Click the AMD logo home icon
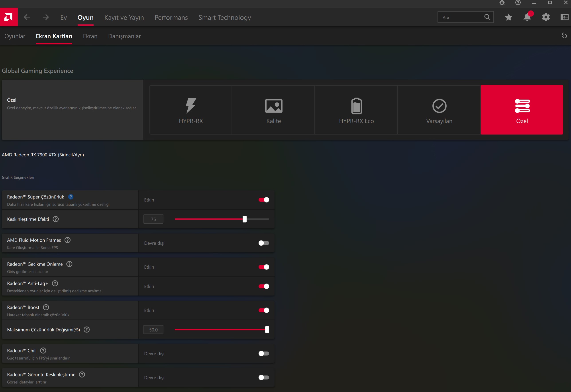 9,17
